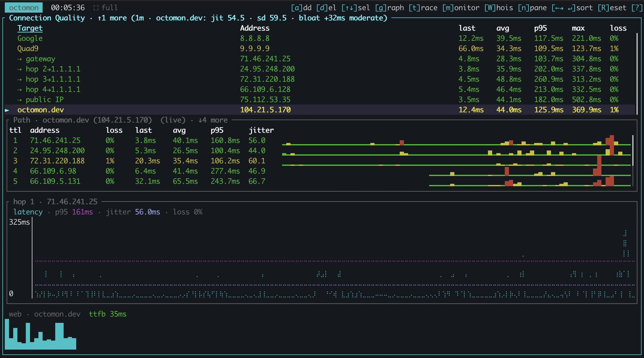The width and height of the screenshot is (644, 358).
Task: Select the gateway target row
Action: pos(320,59)
